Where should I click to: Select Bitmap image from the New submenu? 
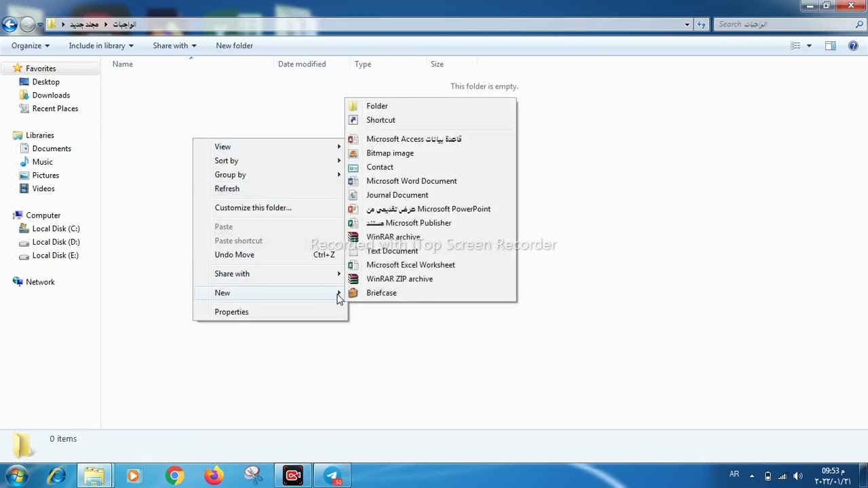pyautogui.click(x=431, y=153)
